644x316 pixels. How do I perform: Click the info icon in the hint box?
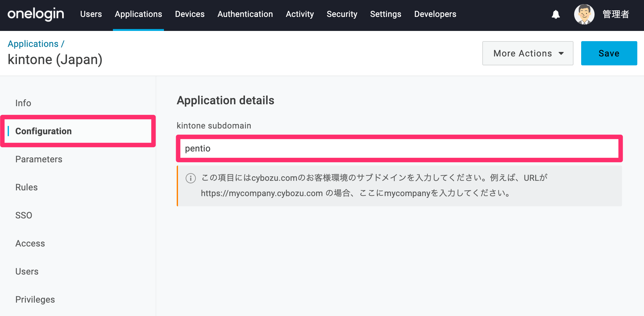(x=191, y=178)
